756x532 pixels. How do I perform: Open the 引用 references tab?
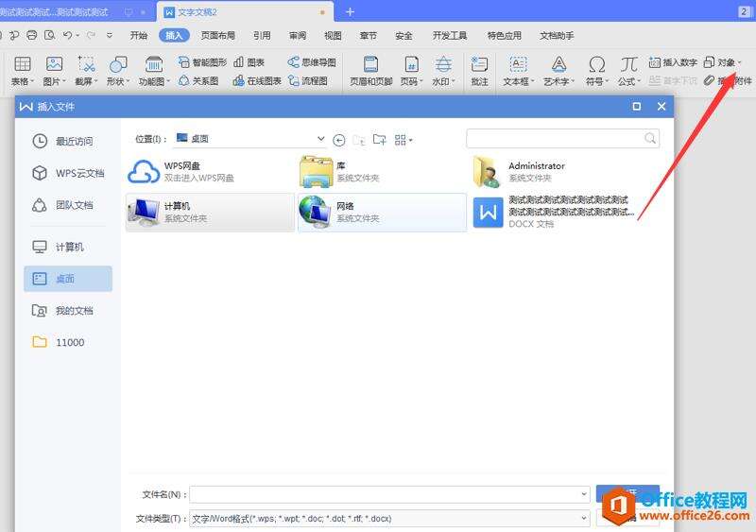tap(262, 36)
